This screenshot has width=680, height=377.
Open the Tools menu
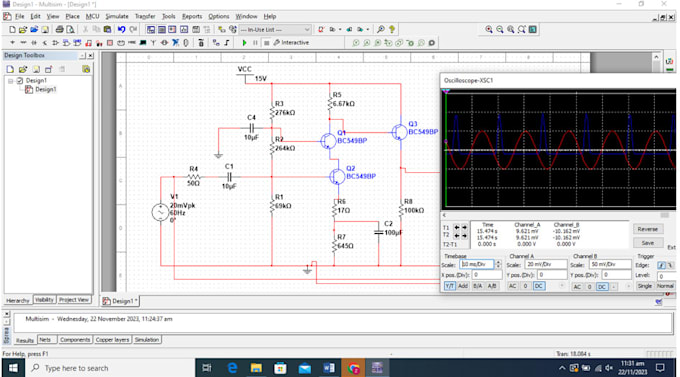(169, 16)
